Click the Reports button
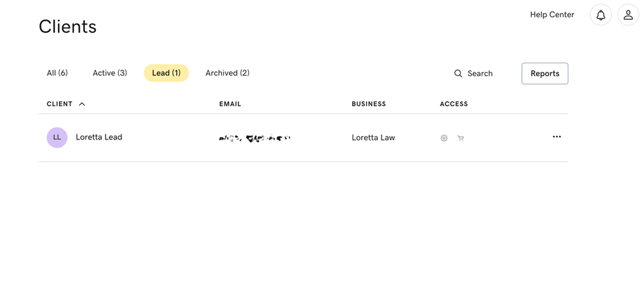 (x=545, y=73)
